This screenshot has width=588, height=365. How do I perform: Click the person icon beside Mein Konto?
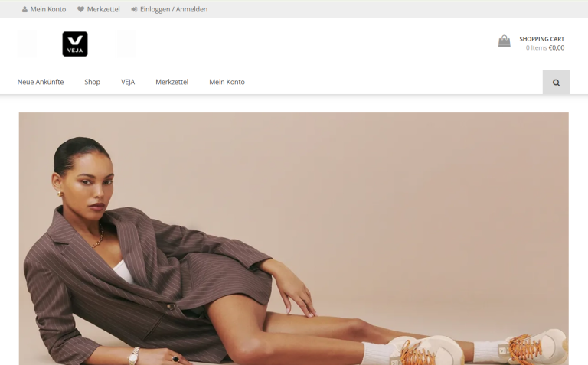click(24, 9)
